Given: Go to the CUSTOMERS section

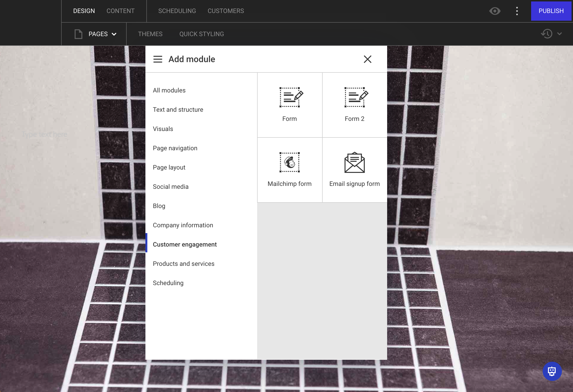Looking at the screenshot, I should pos(226,11).
